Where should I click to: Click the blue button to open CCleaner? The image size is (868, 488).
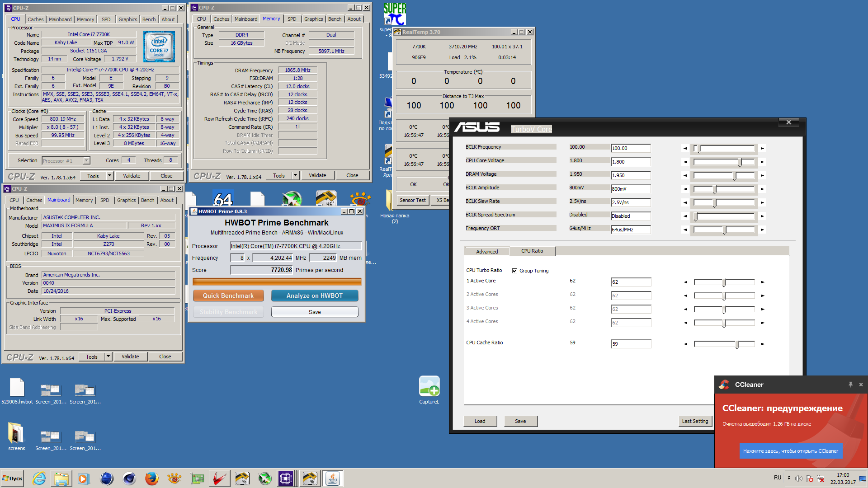[x=791, y=451]
